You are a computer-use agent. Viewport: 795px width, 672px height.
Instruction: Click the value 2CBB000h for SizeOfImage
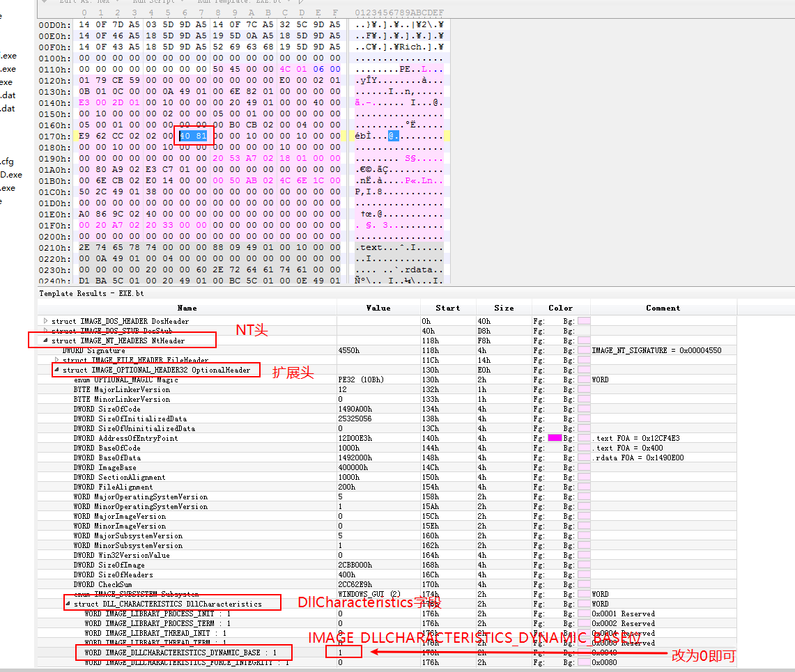(355, 565)
